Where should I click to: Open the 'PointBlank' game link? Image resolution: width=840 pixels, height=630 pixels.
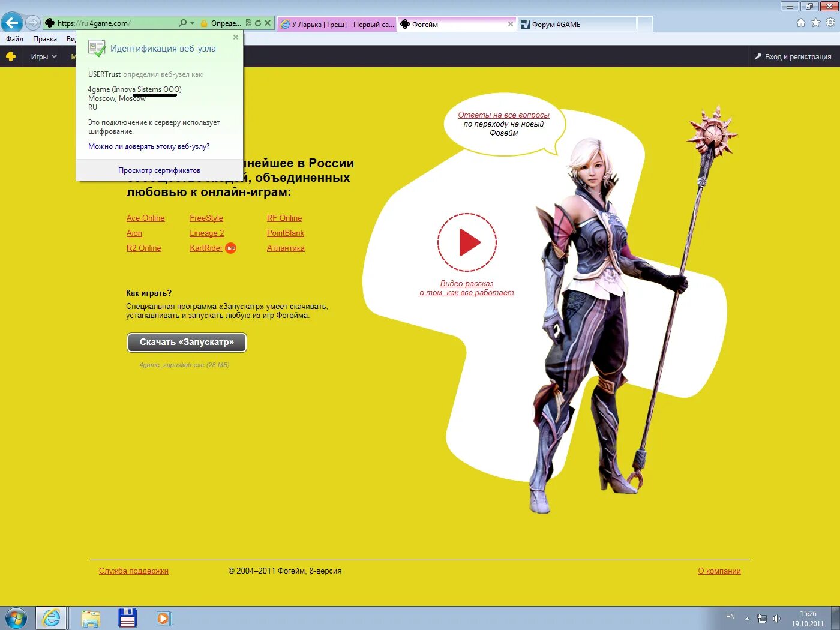286,233
